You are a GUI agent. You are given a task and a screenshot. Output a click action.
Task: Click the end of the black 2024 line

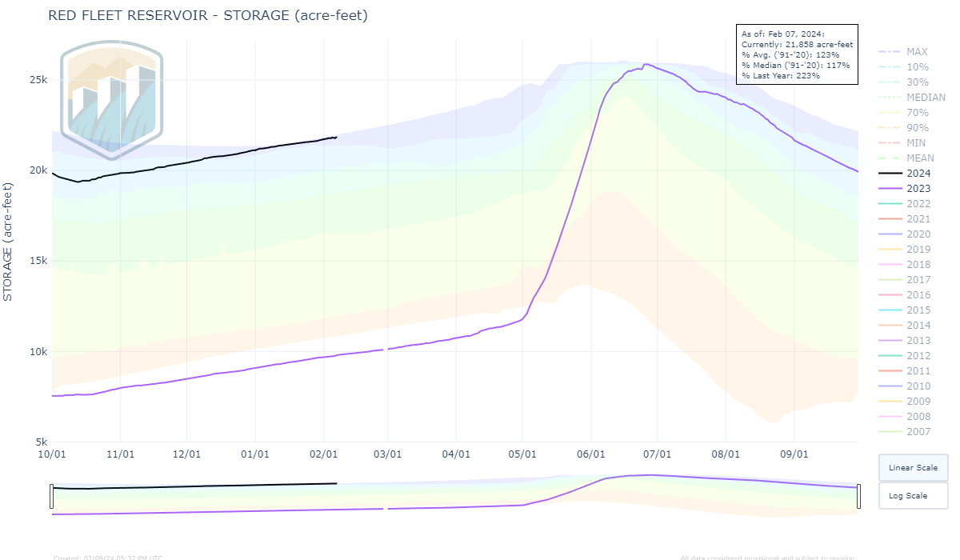(x=337, y=137)
